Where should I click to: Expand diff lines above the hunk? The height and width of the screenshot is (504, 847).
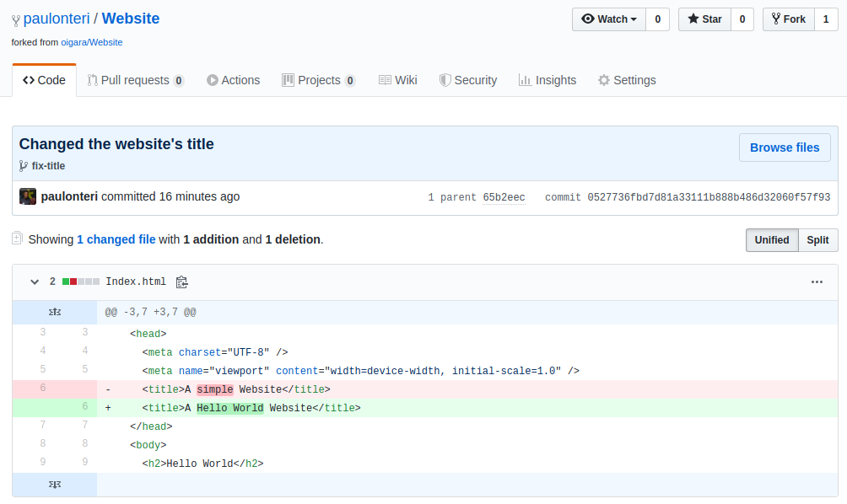[55, 313]
